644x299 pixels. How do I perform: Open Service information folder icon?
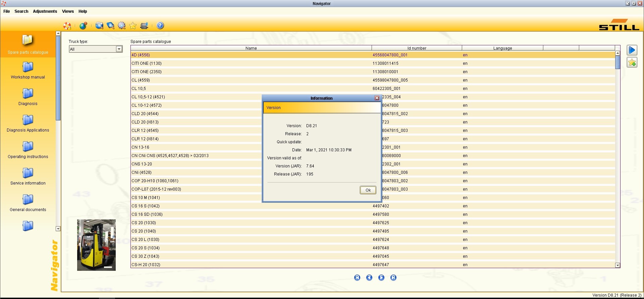pos(28,173)
